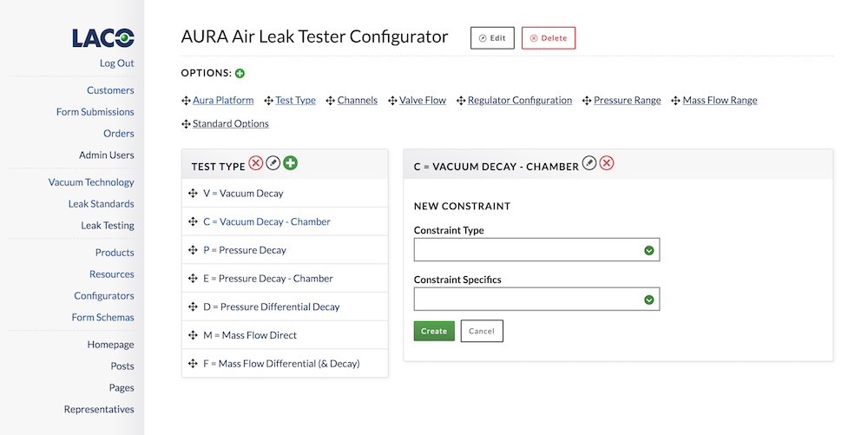
Task: Delete Test Type using red X icon
Action: tap(255, 163)
